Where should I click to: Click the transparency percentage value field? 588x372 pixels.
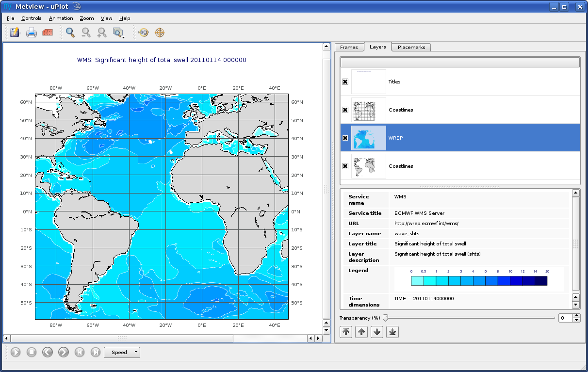click(x=566, y=318)
